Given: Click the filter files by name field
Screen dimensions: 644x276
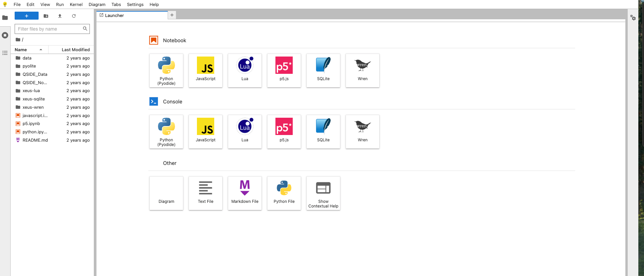Looking at the screenshot, I should click(x=49, y=29).
